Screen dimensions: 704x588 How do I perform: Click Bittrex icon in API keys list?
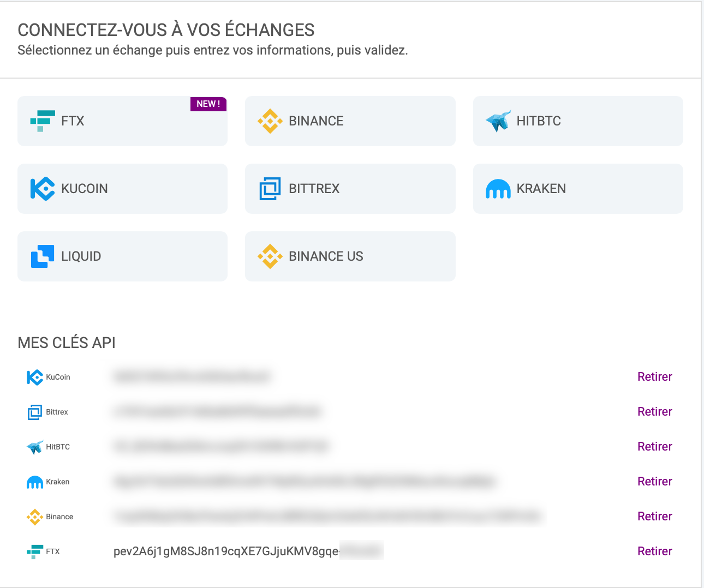[35, 412]
